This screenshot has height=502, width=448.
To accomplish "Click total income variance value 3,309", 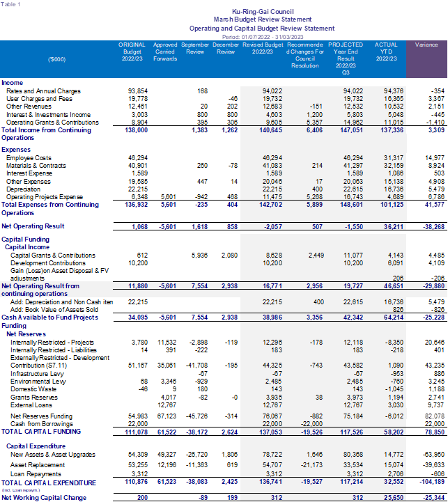I will (x=436, y=130).
